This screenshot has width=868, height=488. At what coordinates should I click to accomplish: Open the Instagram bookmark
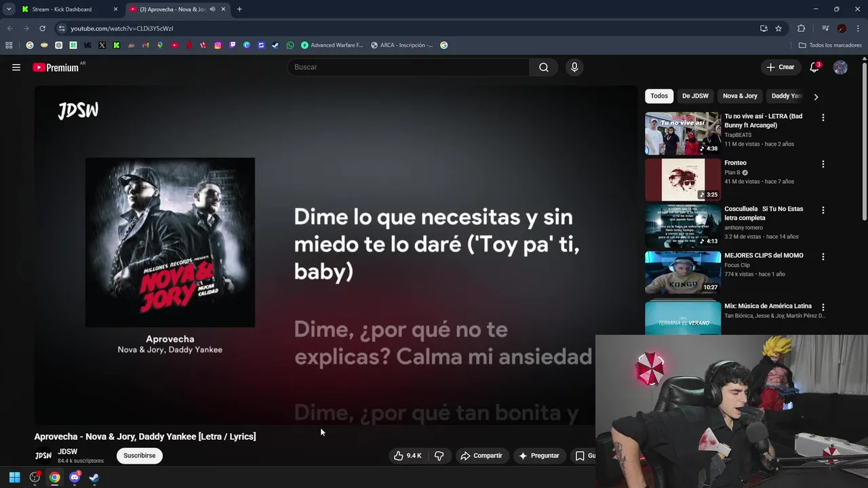pos(218,45)
